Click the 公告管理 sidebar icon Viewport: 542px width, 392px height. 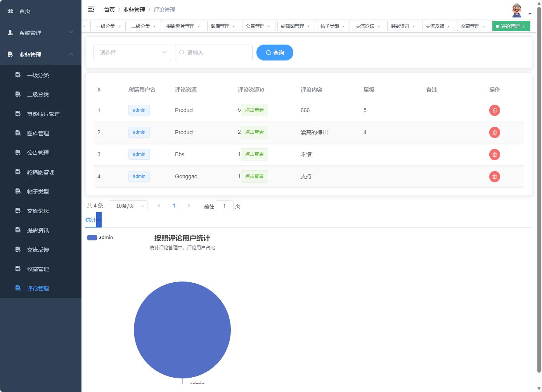point(18,152)
